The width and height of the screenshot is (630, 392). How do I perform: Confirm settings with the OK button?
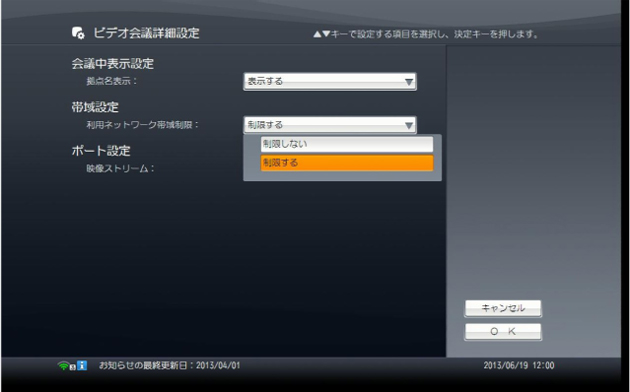(503, 332)
